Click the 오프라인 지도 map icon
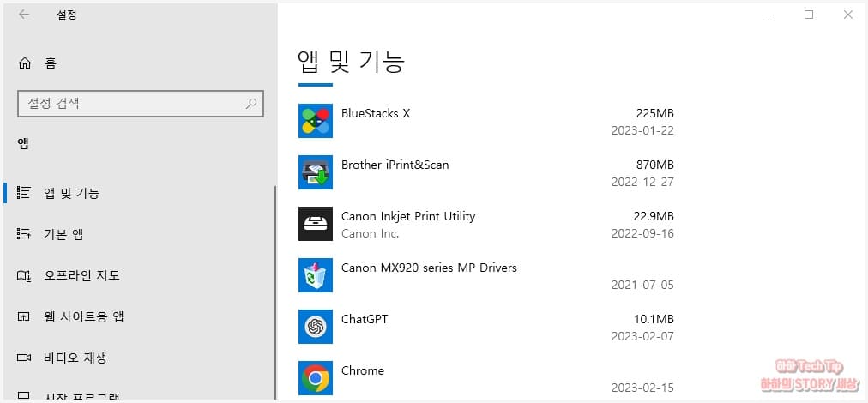The width and height of the screenshot is (868, 403). [x=23, y=275]
